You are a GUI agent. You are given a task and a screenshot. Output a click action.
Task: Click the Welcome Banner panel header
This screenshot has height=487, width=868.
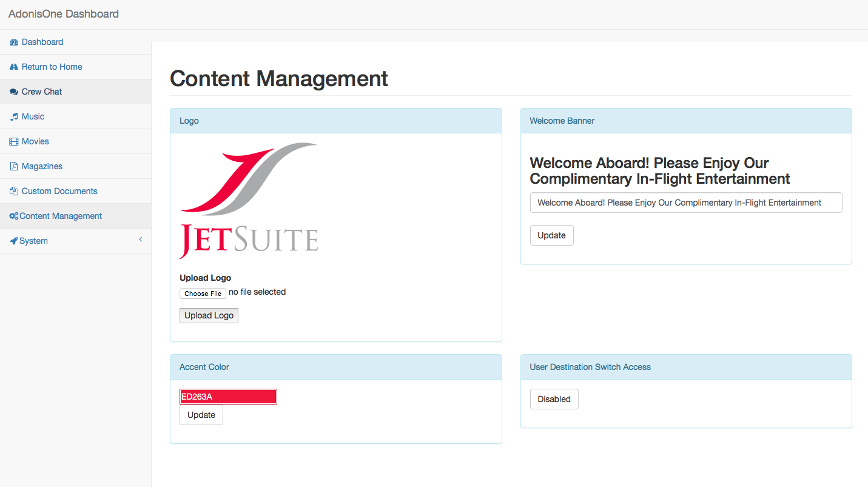(686, 121)
